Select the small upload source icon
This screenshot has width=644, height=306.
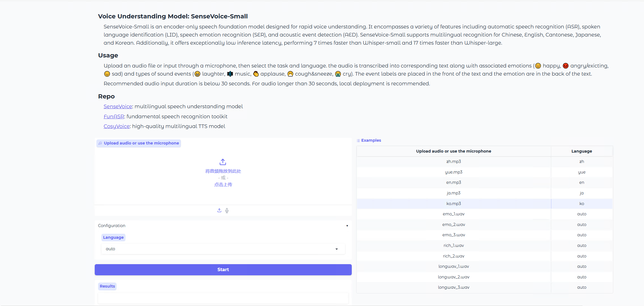tap(219, 211)
